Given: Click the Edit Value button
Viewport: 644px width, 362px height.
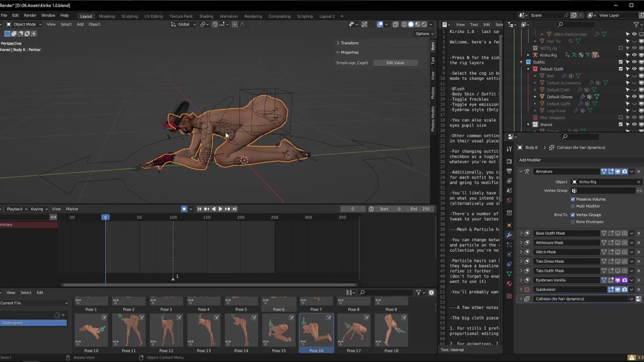Looking at the screenshot, I should 395,63.
